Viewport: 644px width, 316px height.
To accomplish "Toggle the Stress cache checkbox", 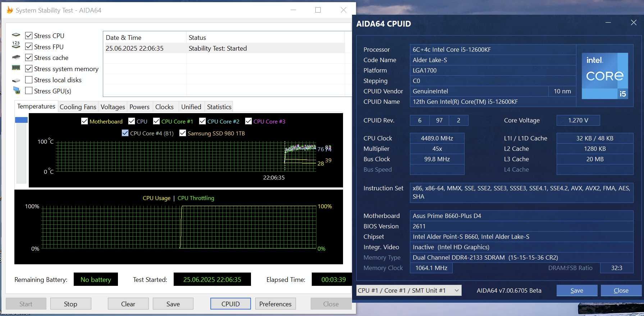I will click(29, 57).
